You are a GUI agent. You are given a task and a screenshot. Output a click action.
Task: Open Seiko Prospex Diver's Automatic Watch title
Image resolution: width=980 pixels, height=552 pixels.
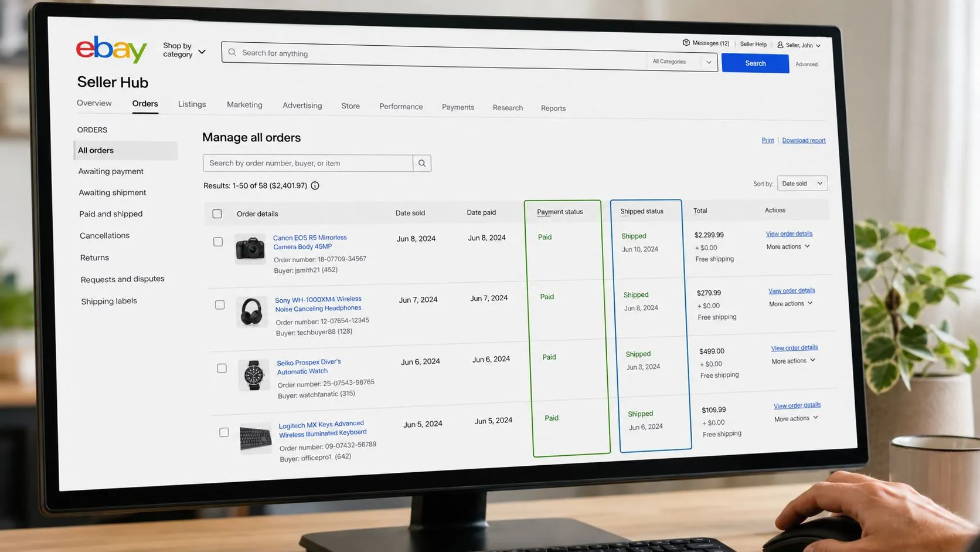coord(308,367)
